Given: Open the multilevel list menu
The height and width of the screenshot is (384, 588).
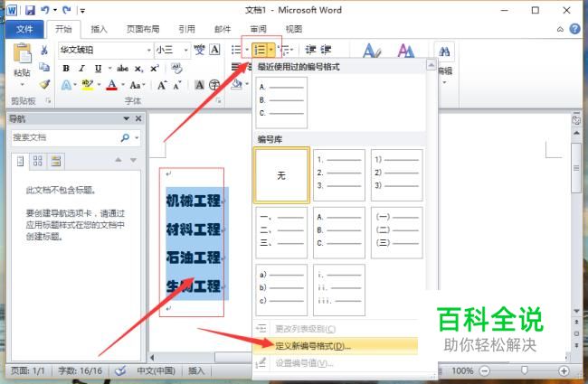Looking at the screenshot, I should click(285, 50).
